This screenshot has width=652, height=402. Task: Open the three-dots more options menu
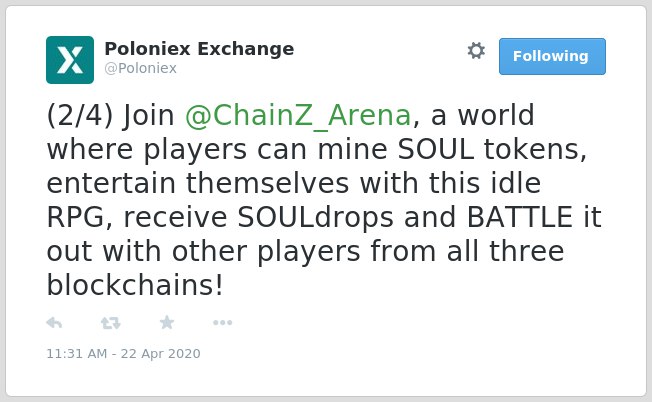tap(222, 323)
